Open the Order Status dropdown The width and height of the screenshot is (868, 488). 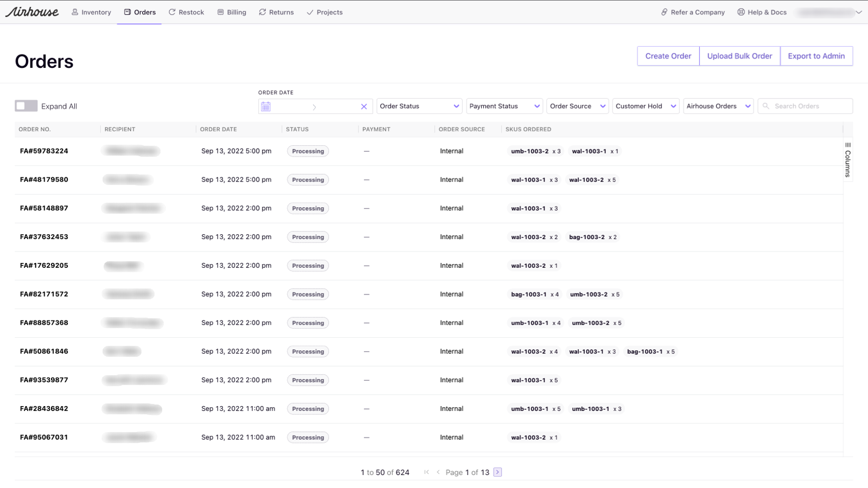[419, 106]
